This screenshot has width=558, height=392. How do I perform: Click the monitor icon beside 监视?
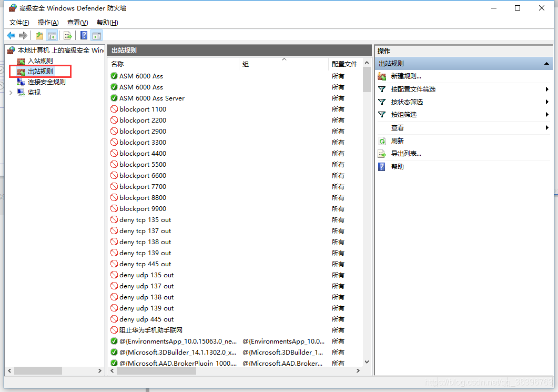pos(21,93)
